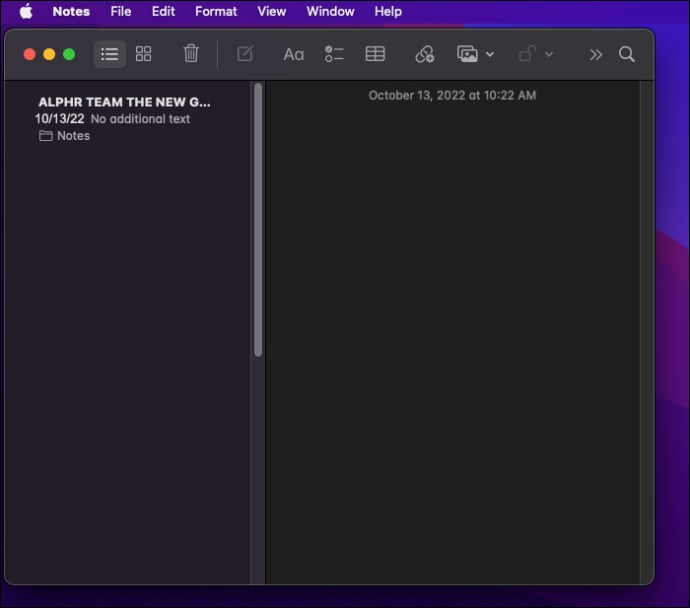
Task: Click the share/collaborate link icon
Action: (424, 54)
